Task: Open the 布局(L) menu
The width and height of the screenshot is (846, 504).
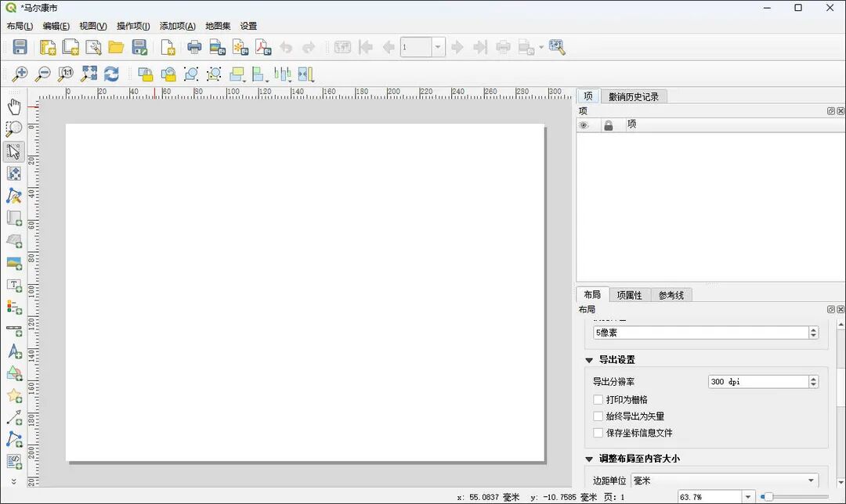Action: point(20,26)
